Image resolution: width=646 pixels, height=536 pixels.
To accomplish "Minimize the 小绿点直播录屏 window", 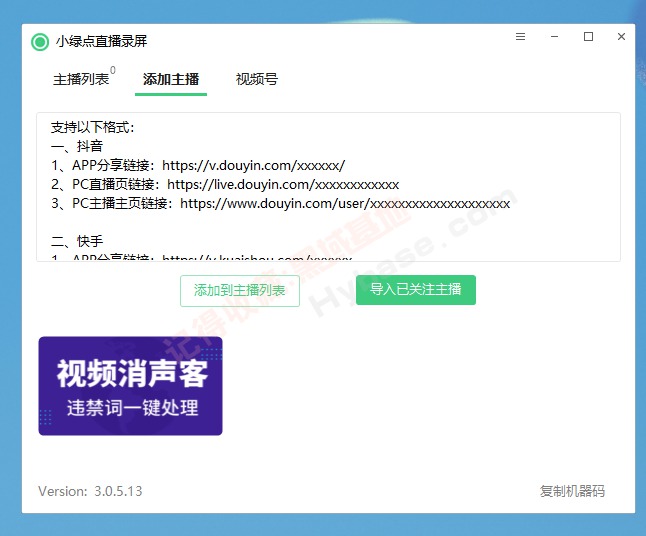I will [x=555, y=37].
